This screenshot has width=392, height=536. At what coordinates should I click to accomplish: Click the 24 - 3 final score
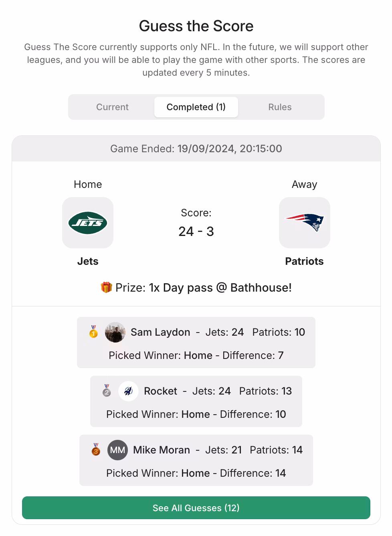tap(196, 231)
